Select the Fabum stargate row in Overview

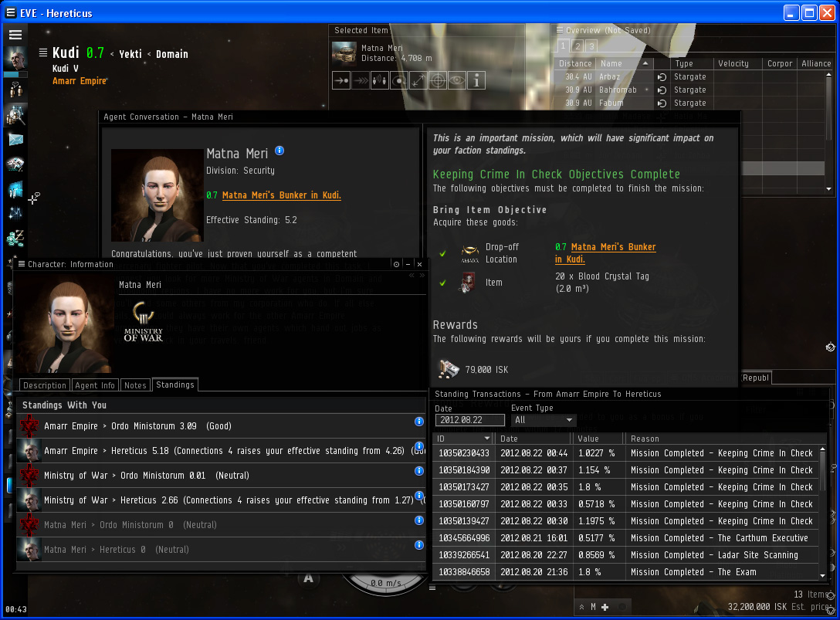point(689,103)
